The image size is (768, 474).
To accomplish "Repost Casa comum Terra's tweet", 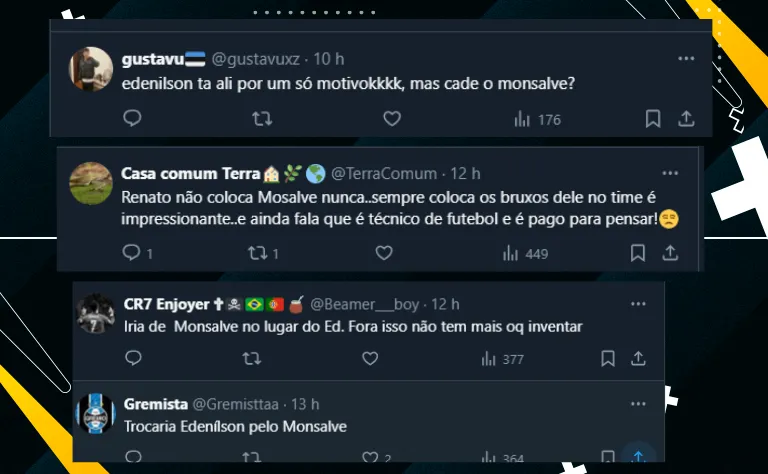I will click(256, 253).
